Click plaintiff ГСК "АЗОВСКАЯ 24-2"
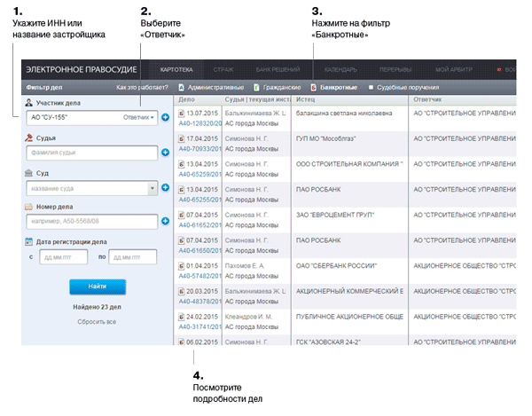 coord(328,342)
